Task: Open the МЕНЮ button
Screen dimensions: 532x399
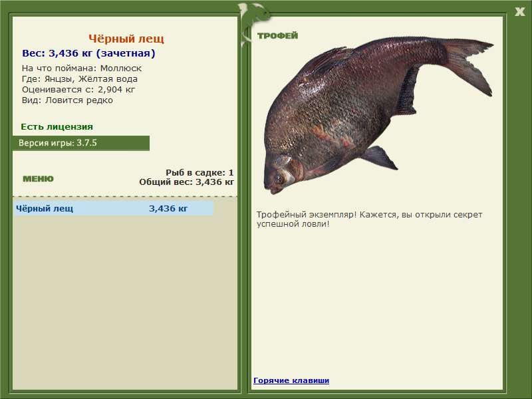Action: tap(38, 179)
